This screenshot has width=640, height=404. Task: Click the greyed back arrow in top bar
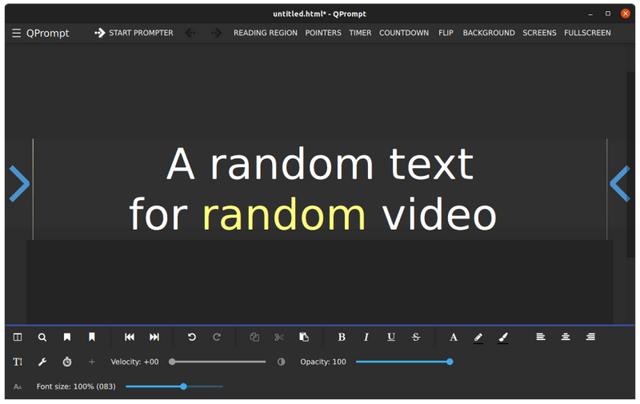[190, 33]
